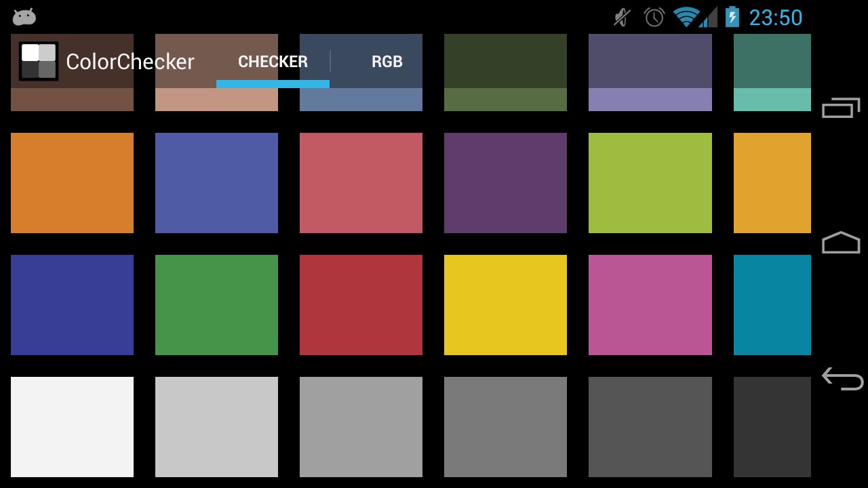
Task: Select the light skin tone swatch
Action: coord(216,73)
